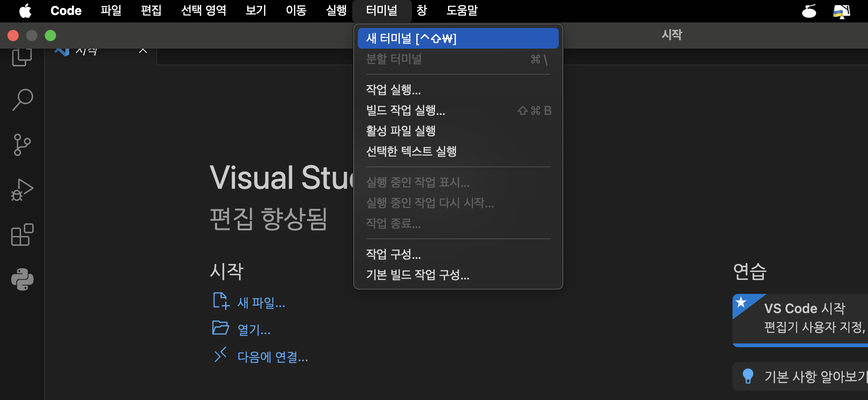Screen dimensions: 868x400
Task: Open the 창 menu
Action: (x=422, y=11)
